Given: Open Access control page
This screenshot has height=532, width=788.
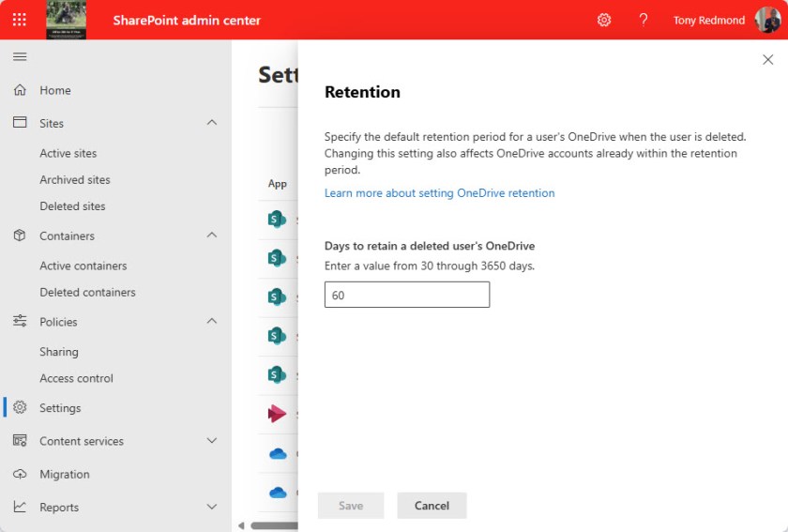Looking at the screenshot, I should click(76, 378).
